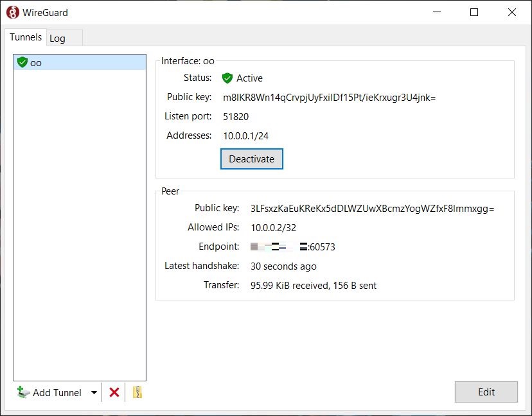This screenshot has height=416, width=532.
Task: Open the Add Tunnel dropdown arrow
Action: click(x=94, y=393)
